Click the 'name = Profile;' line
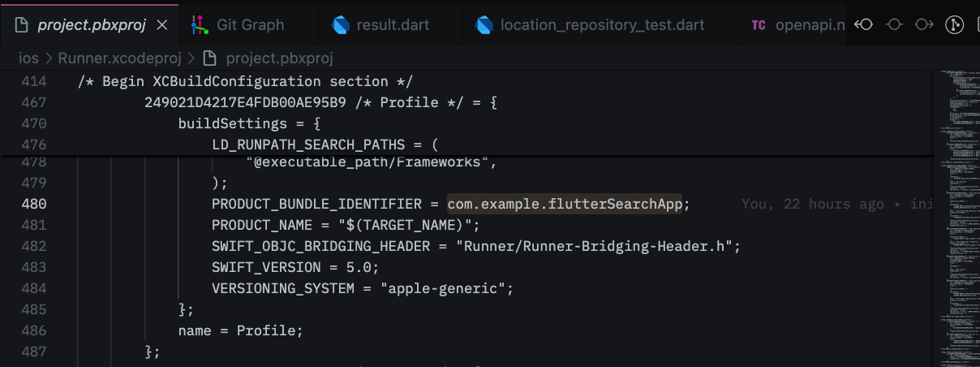This screenshot has width=980, height=367. click(x=240, y=330)
